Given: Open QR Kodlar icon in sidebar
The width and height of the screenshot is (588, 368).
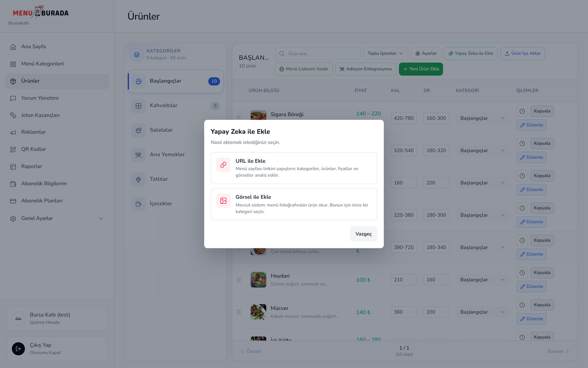Looking at the screenshot, I should click(13, 149).
